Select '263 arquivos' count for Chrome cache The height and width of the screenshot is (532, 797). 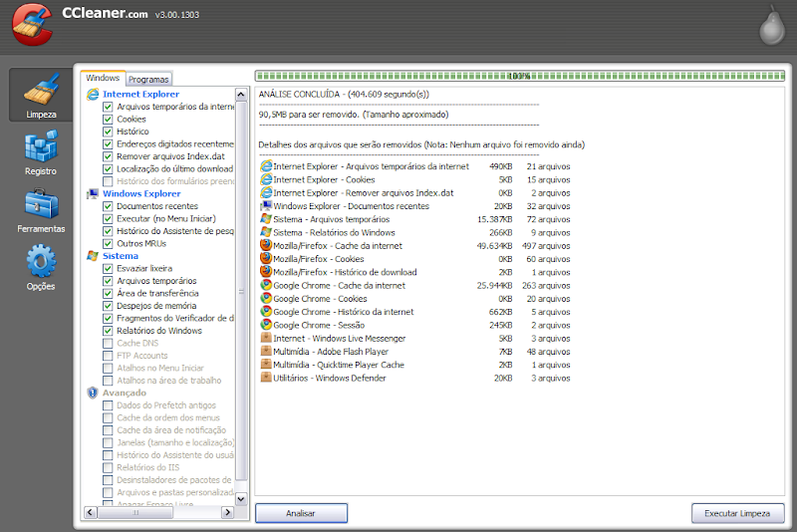point(546,286)
